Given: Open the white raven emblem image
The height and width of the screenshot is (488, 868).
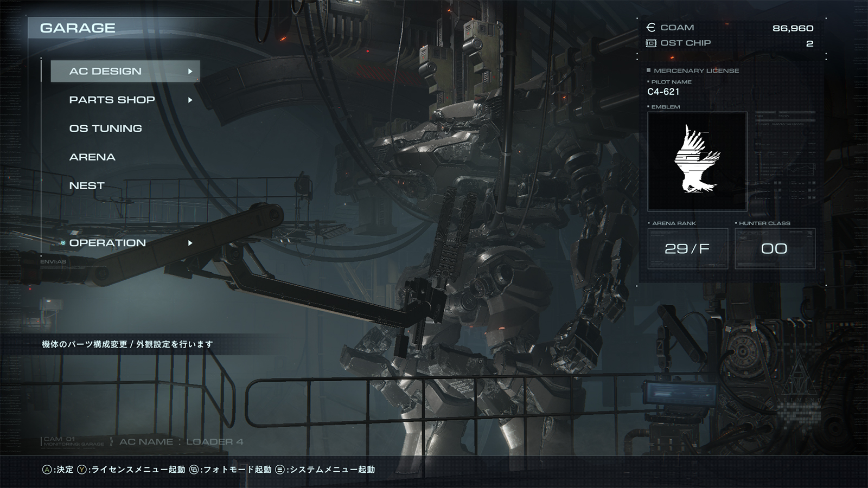Looking at the screenshot, I should click(697, 161).
